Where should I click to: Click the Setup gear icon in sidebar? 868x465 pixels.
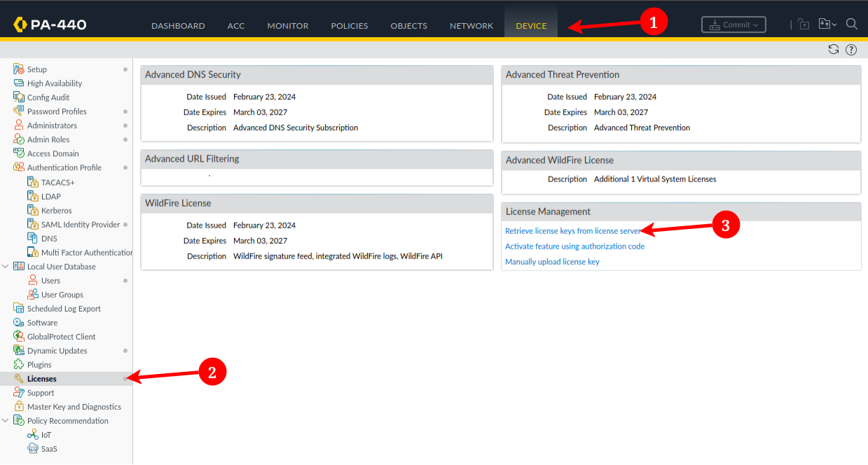19,69
